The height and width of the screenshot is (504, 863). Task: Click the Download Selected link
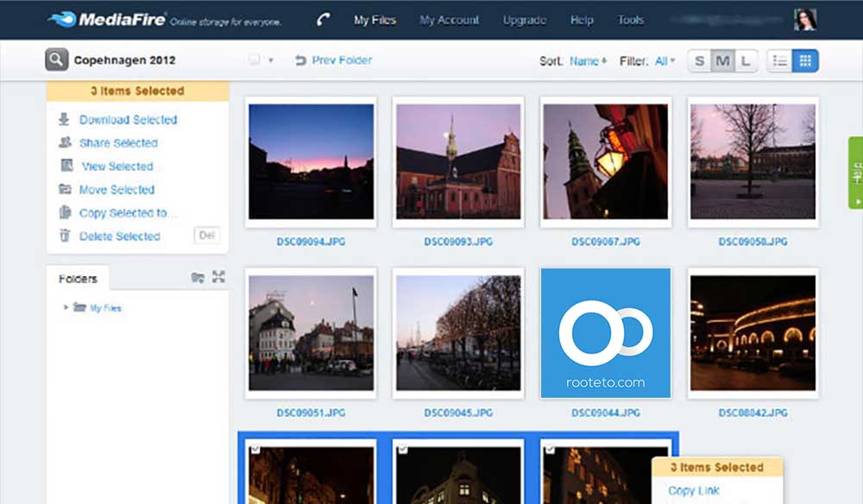click(x=129, y=119)
